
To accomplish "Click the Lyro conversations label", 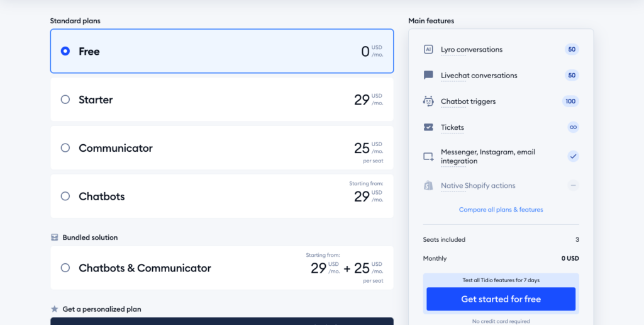I will tap(472, 49).
